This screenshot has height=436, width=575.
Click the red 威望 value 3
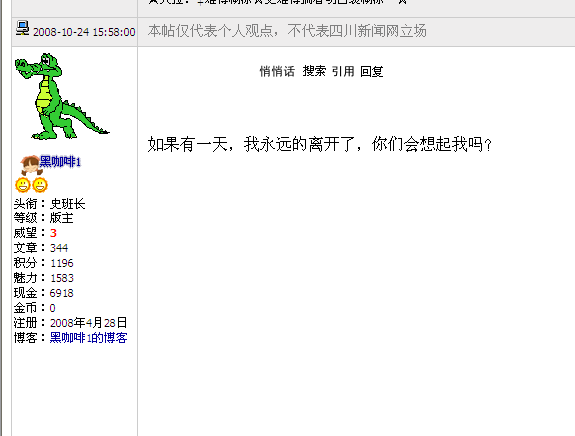[53, 233]
